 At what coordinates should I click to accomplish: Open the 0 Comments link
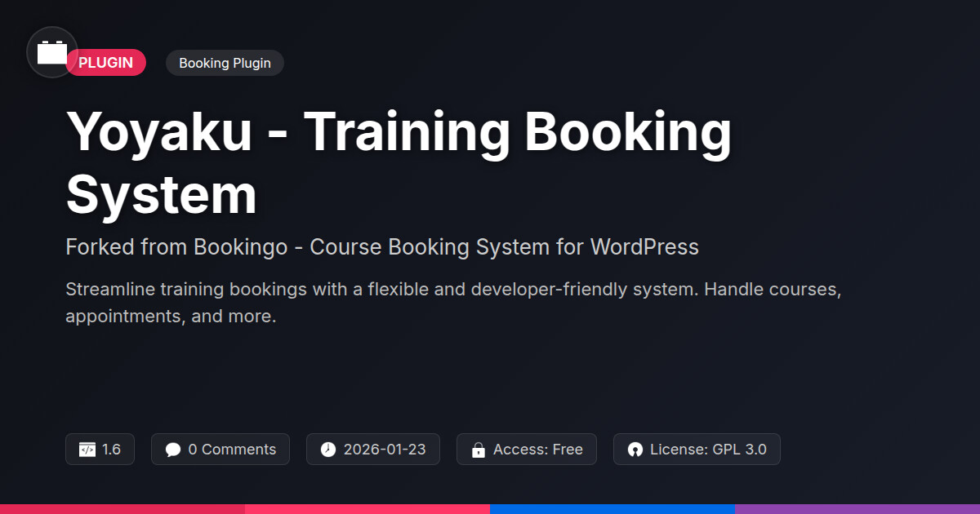pyautogui.click(x=232, y=450)
